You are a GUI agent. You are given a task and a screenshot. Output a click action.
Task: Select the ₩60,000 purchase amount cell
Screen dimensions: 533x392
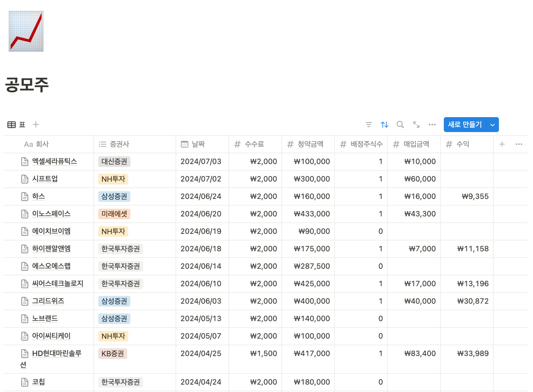(x=414, y=179)
